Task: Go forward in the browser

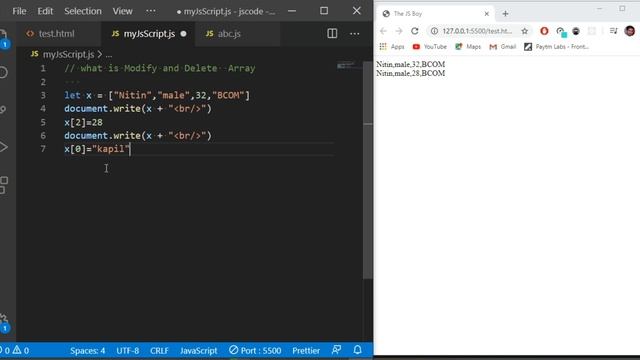Action: coord(399,31)
